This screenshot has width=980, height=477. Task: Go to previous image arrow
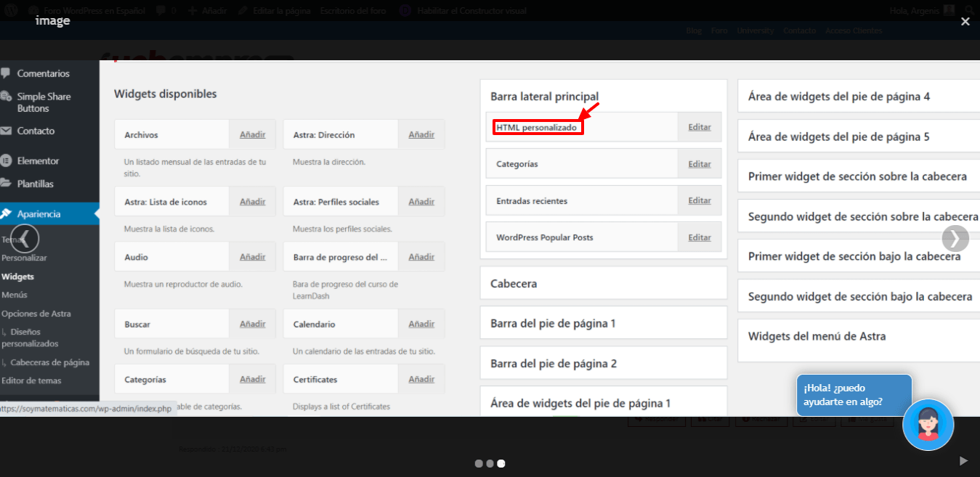[x=25, y=237]
